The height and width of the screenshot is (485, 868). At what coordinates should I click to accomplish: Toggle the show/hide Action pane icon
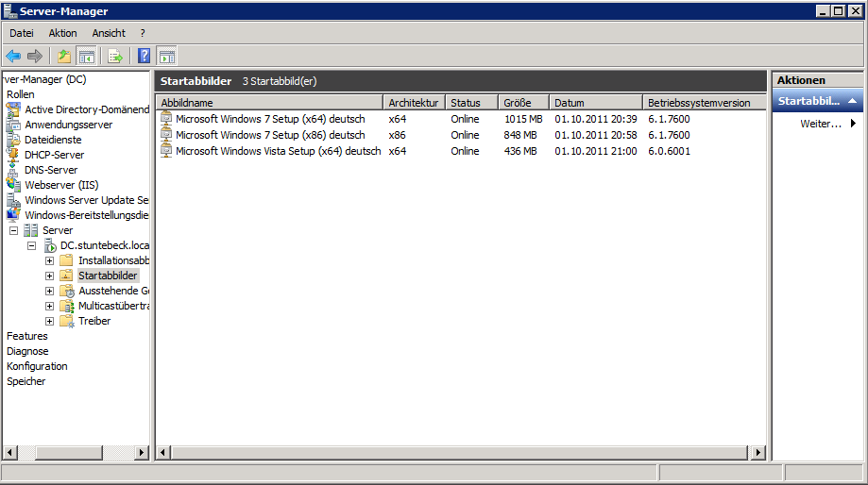click(166, 56)
